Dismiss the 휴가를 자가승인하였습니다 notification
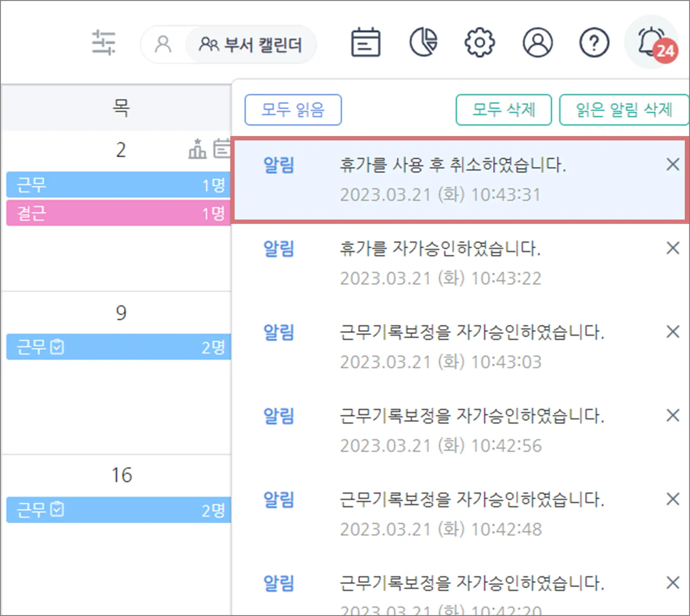690x616 pixels. point(673,248)
